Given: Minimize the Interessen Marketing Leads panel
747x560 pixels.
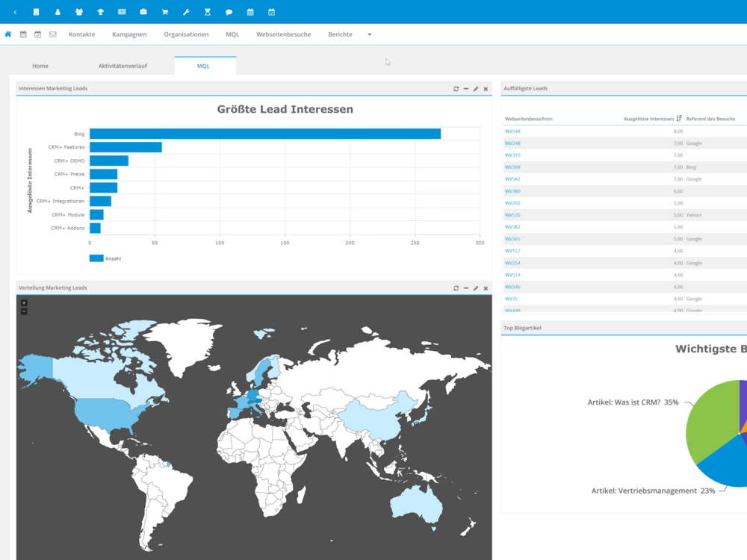Looking at the screenshot, I should point(466,89).
